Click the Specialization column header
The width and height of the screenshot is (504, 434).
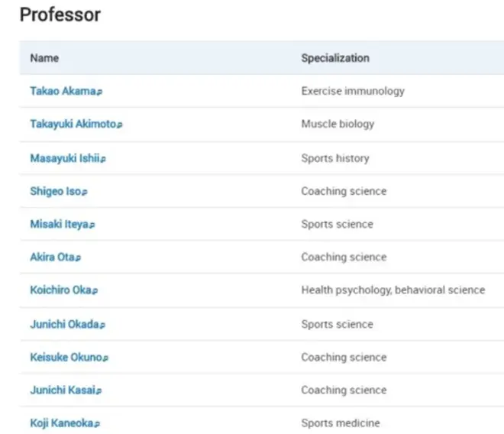(334, 58)
